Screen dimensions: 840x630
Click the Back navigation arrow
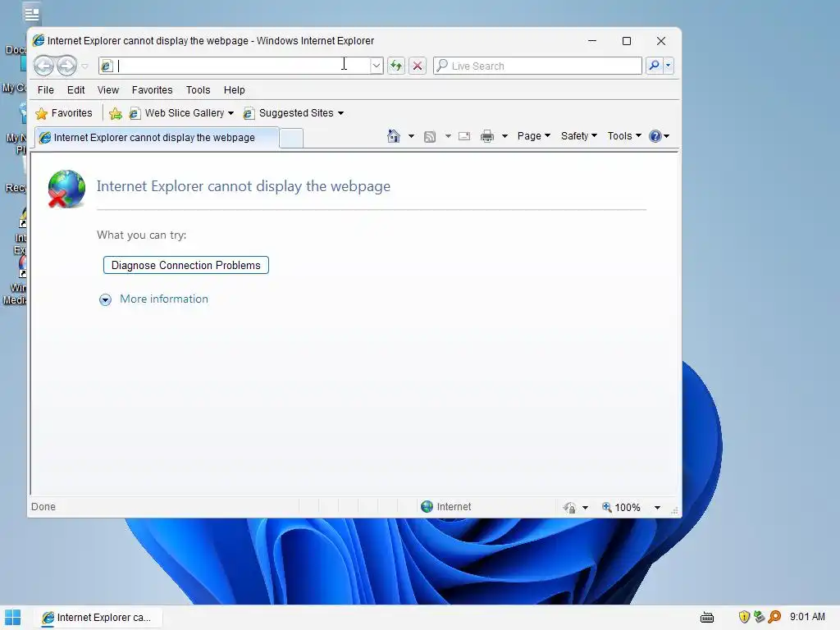44,66
